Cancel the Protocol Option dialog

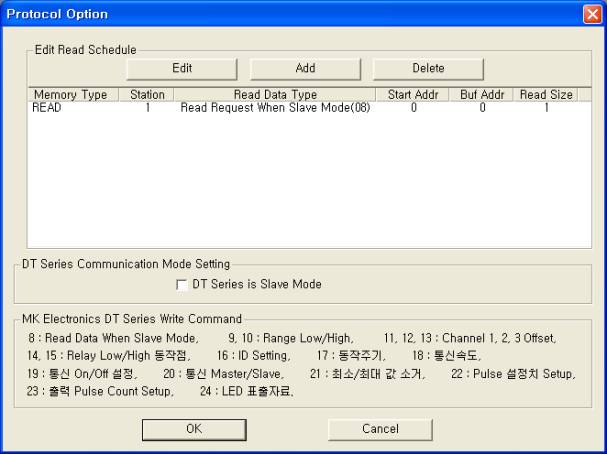[380, 428]
